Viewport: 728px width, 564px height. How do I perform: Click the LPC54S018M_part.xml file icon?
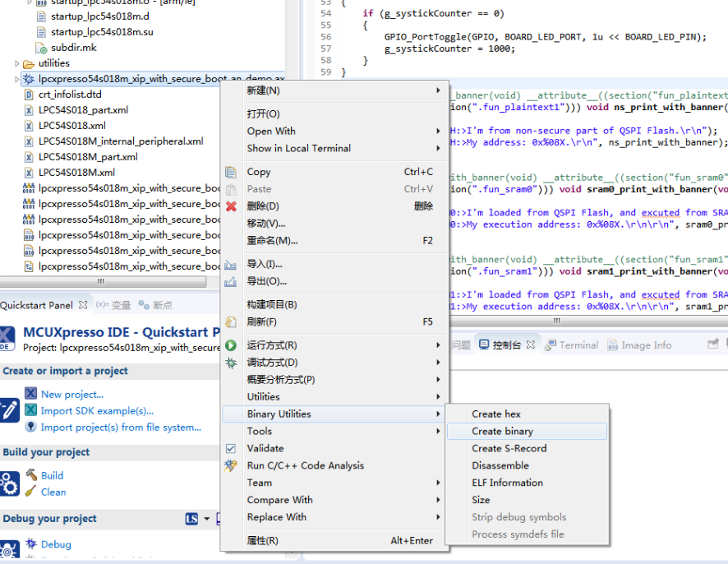click(29, 157)
